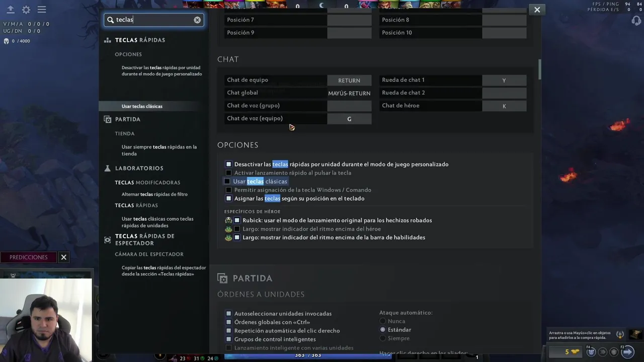Click the skull helmet icon near 0 / 4000
The image size is (644, 362).
[6, 41]
